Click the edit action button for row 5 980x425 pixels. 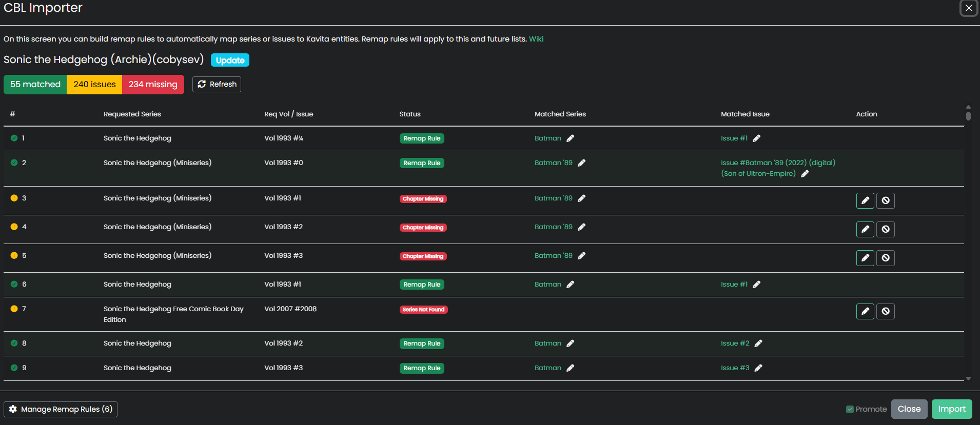[x=865, y=258]
